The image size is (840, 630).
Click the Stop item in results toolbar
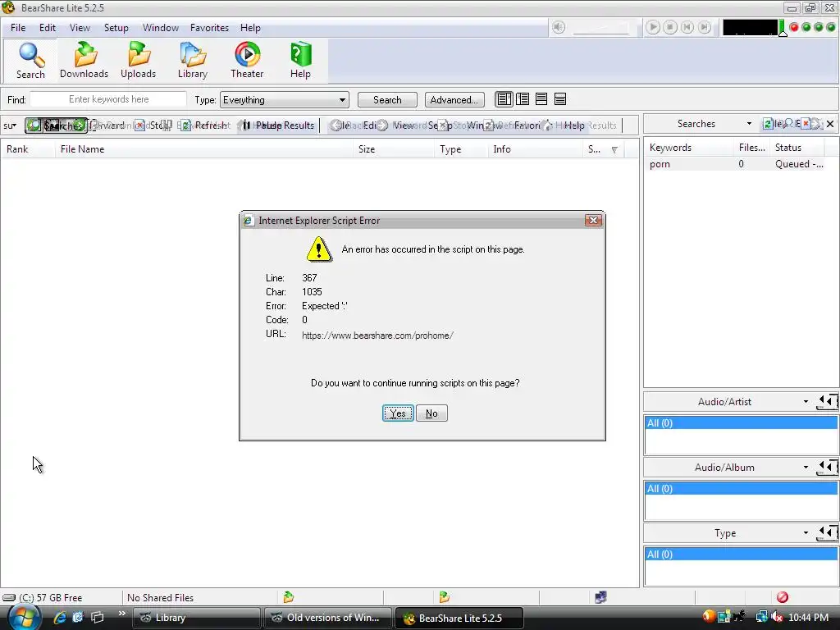pyautogui.click(x=153, y=126)
